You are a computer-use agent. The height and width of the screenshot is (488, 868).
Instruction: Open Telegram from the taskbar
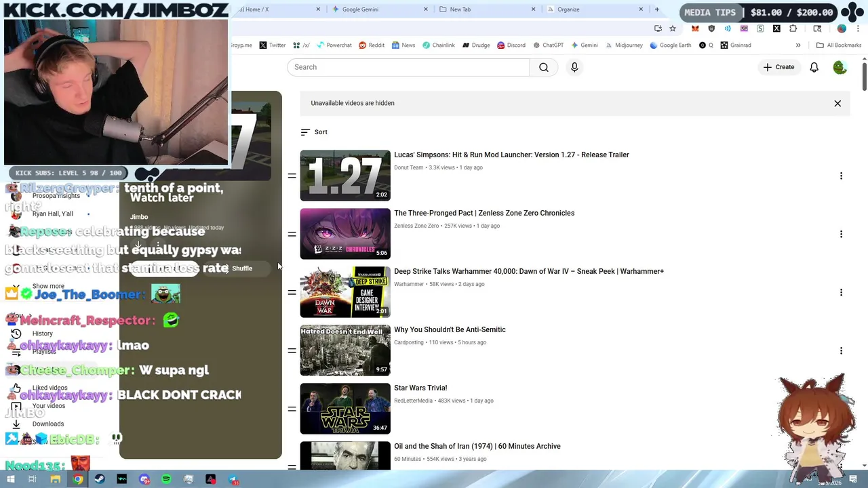(x=233, y=479)
